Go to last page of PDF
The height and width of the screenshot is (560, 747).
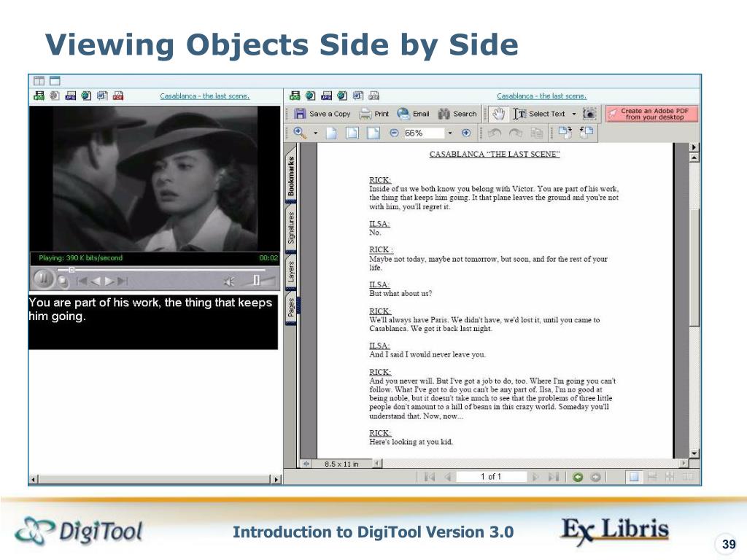553,477
